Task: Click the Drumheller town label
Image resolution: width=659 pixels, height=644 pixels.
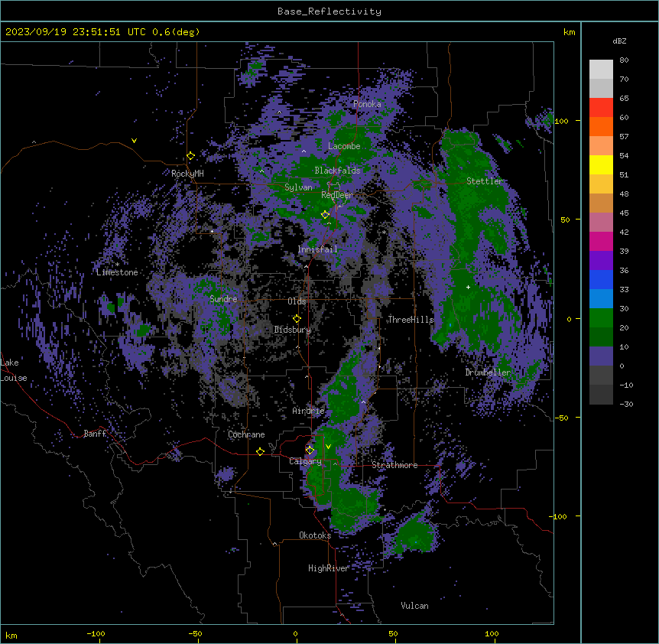Action: pyautogui.click(x=488, y=372)
